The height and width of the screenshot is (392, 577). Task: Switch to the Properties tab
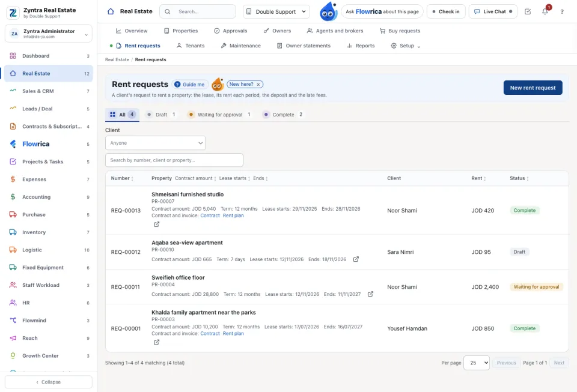coord(181,31)
